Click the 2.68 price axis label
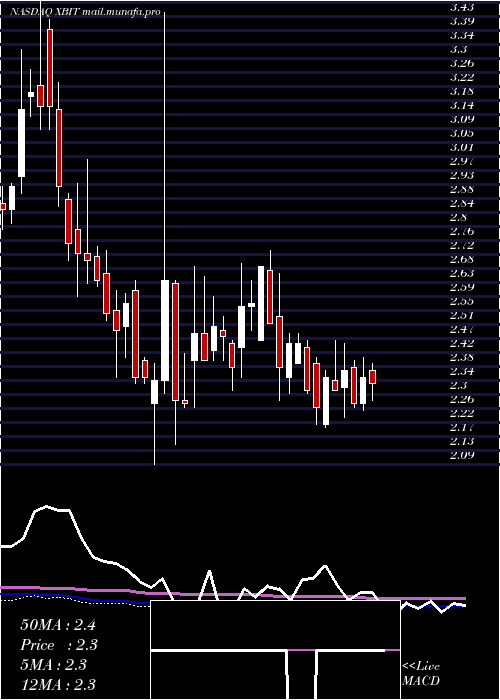 click(x=462, y=259)
